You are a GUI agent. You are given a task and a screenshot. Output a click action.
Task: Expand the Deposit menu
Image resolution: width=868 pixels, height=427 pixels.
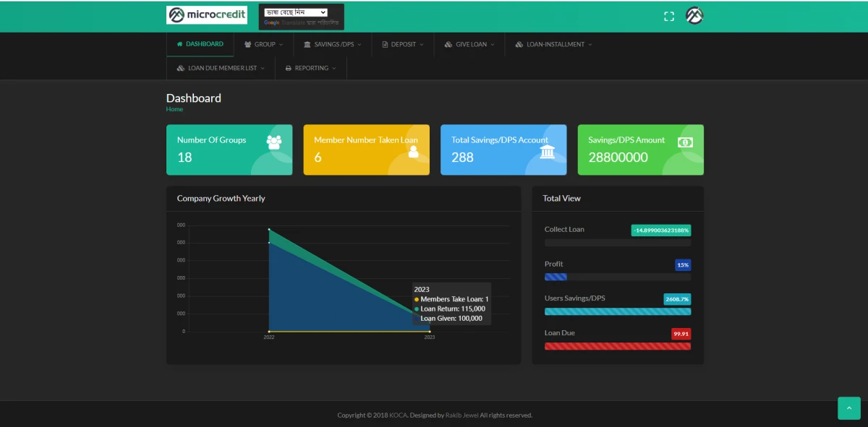(x=403, y=45)
